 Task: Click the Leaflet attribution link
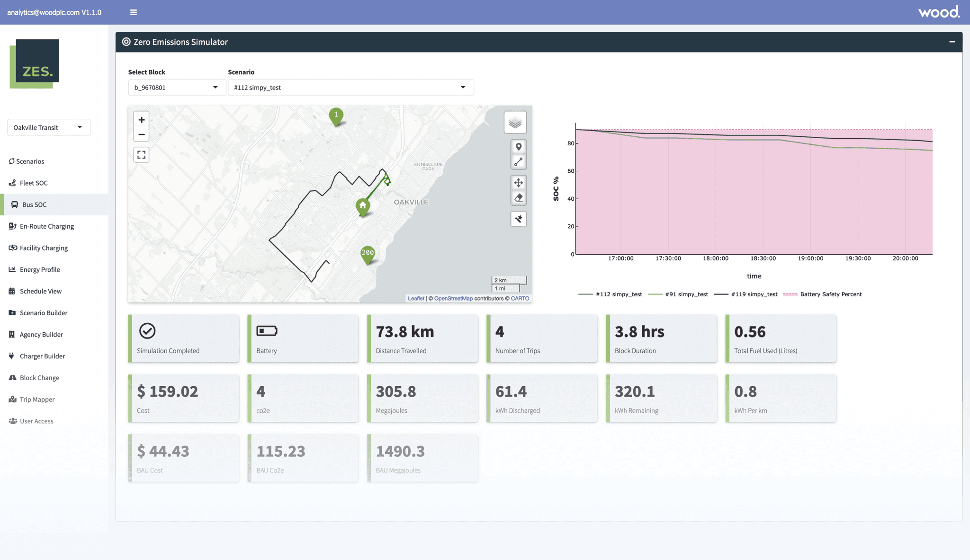(x=416, y=298)
